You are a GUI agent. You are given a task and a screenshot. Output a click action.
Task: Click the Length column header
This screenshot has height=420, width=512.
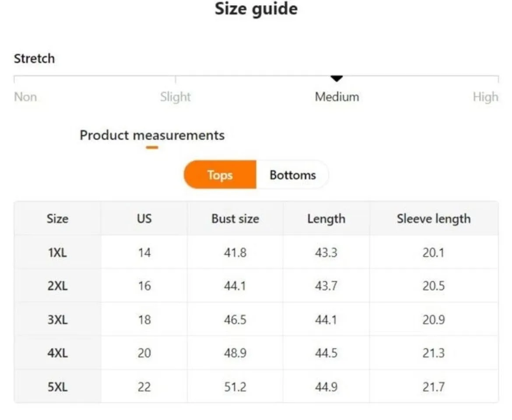click(326, 218)
